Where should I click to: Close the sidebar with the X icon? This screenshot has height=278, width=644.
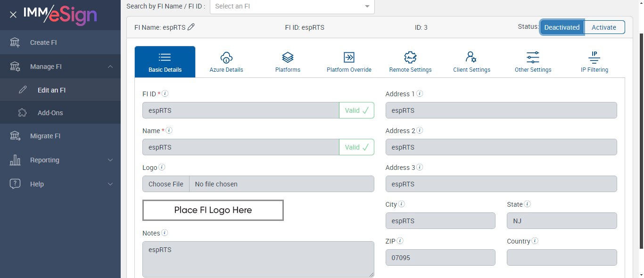tap(13, 15)
